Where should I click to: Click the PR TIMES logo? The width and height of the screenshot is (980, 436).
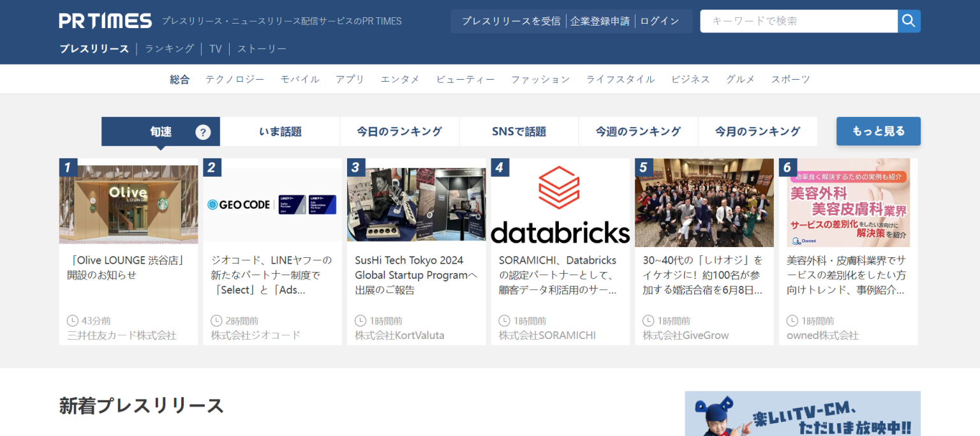tap(105, 20)
